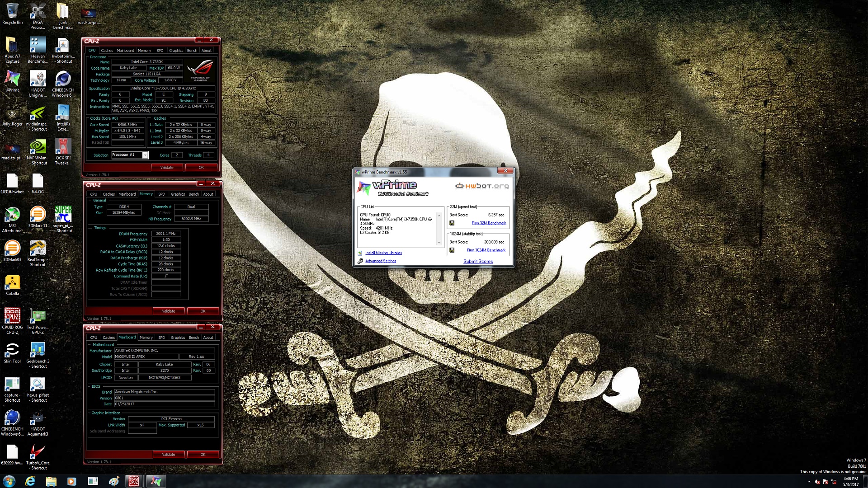Open the Processor #1 selection dropdown in CPU-Z
This screenshot has width=868, height=488.
[130, 155]
